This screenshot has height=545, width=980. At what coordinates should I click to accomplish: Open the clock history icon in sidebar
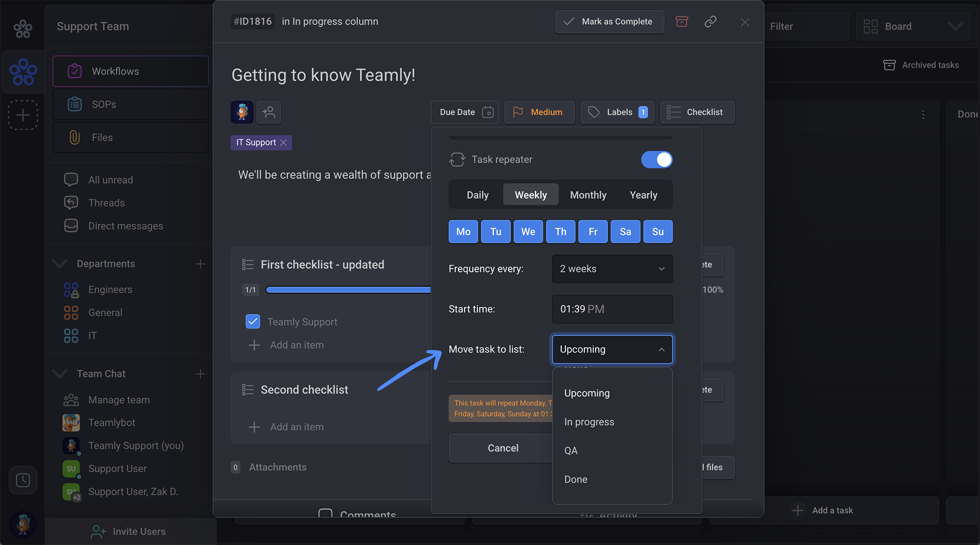click(x=23, y=480)
